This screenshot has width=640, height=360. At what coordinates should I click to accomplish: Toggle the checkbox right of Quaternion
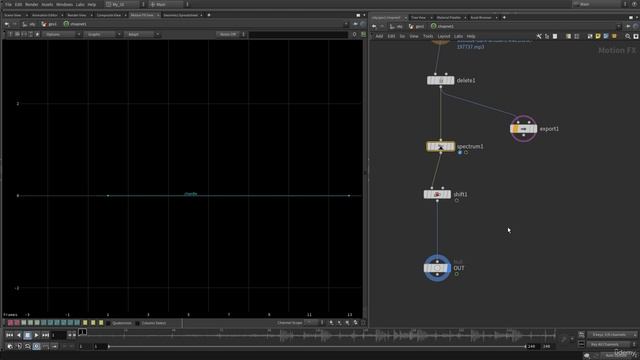click(138, 323)
